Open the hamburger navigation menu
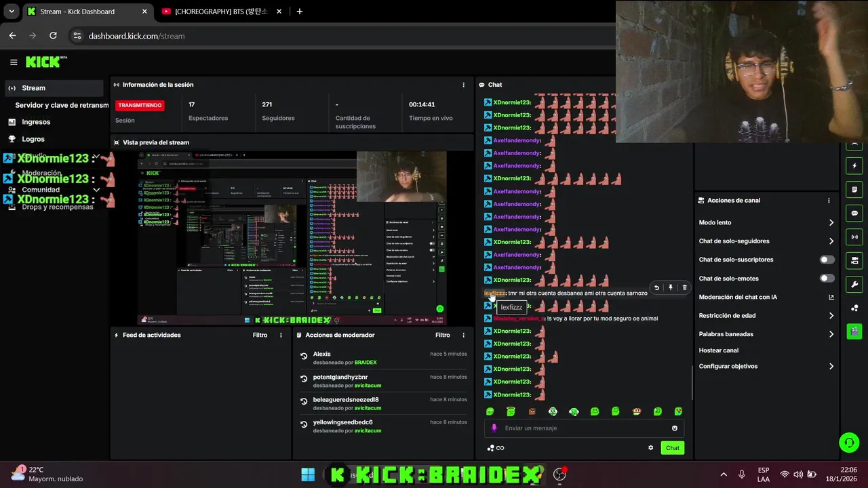 (14, 62)
